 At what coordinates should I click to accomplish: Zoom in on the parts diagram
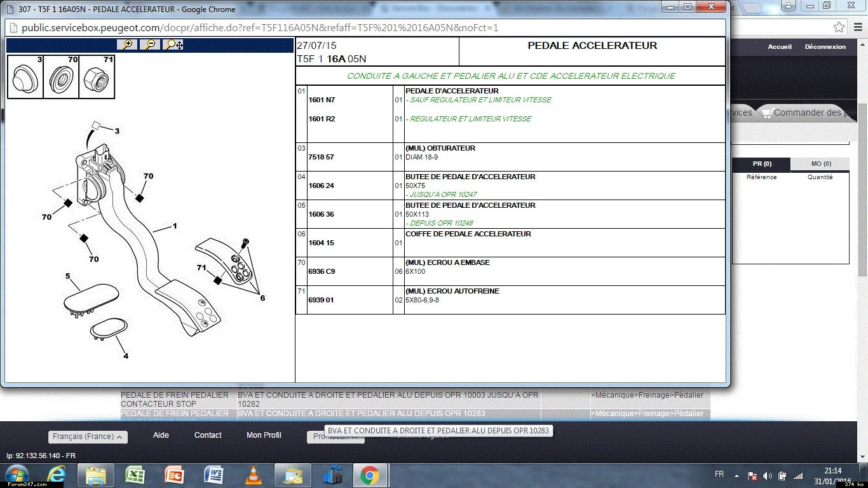[127, 44]
